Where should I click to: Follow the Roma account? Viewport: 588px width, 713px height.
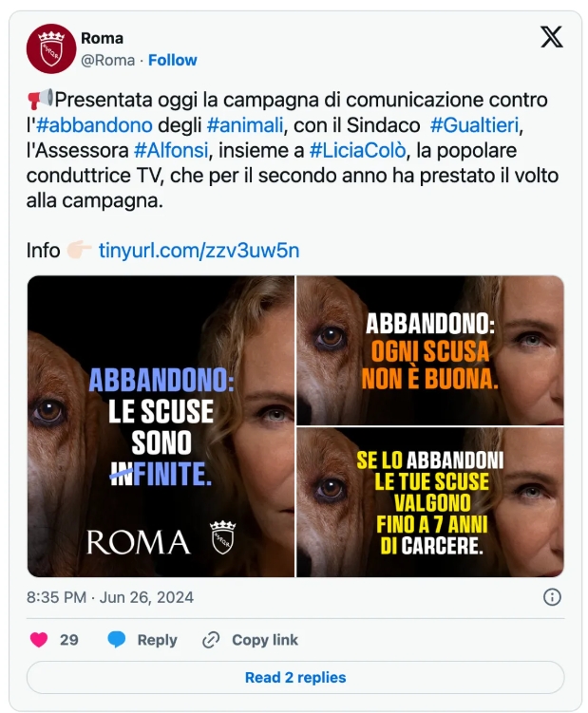click(x=173, y=60)
